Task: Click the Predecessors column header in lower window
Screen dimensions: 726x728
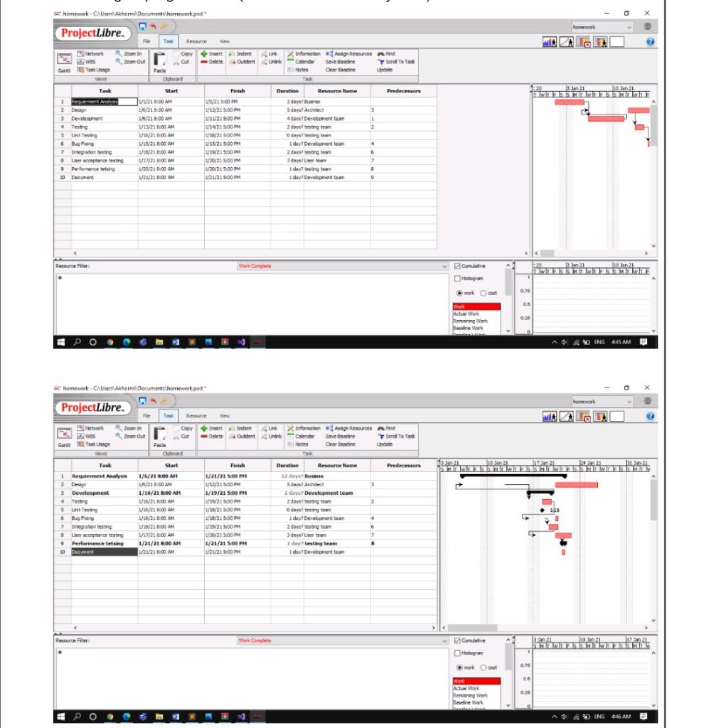Action: (404, 465)
